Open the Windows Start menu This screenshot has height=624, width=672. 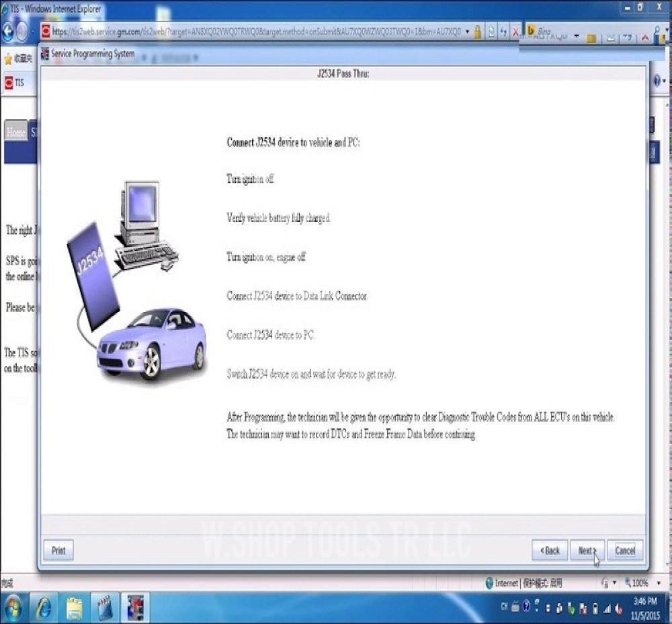(13, 608)
